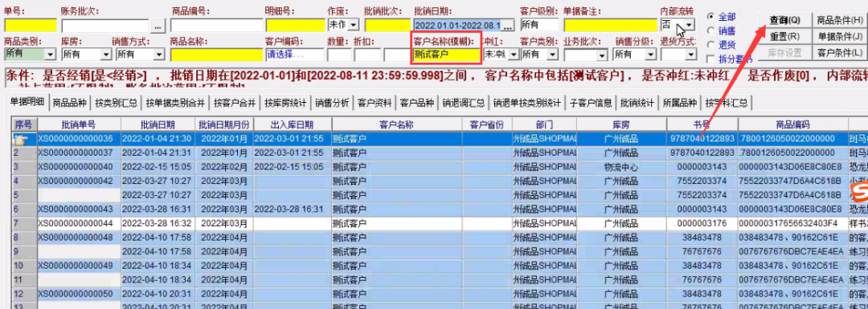Switch to the 销售分析 tab

click(332, 103)
